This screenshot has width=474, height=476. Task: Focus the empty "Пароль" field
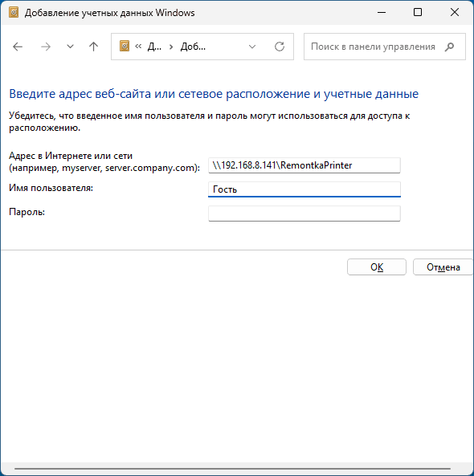304,214
